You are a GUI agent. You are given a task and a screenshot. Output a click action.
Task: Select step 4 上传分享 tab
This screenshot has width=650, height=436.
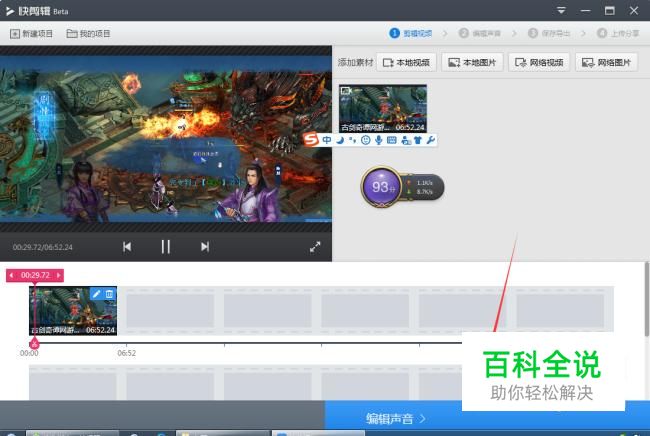[x=618, y=33]
